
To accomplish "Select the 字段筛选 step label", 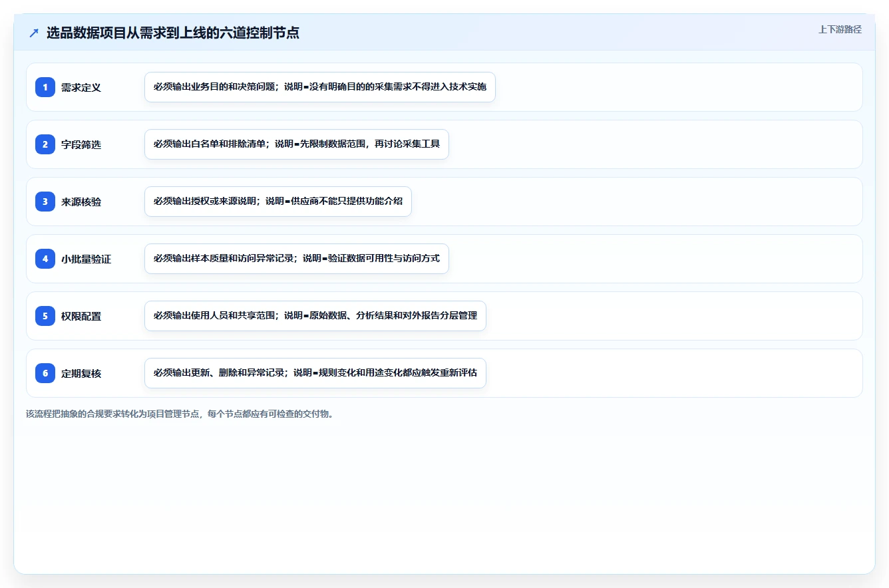I will tap(81, 144).
